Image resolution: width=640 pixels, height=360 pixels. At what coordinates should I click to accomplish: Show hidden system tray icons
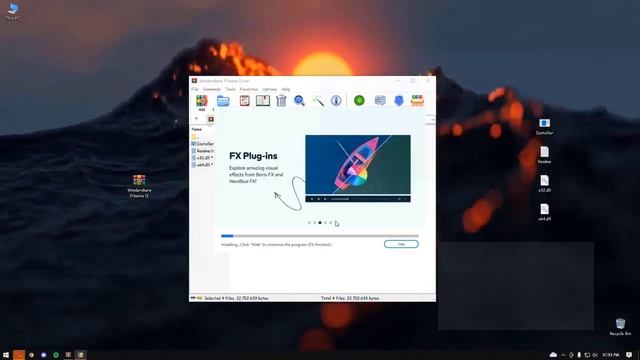tap(563, 355)
